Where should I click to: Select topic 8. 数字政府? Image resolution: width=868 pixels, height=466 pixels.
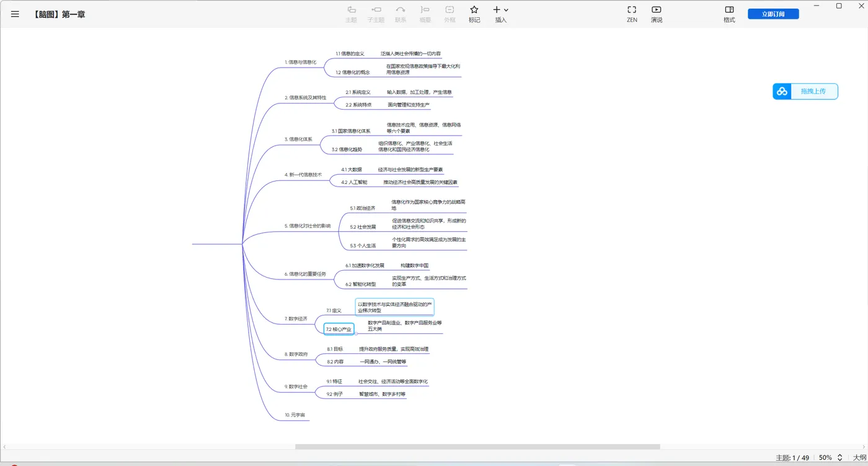click(x=296, y=354)
